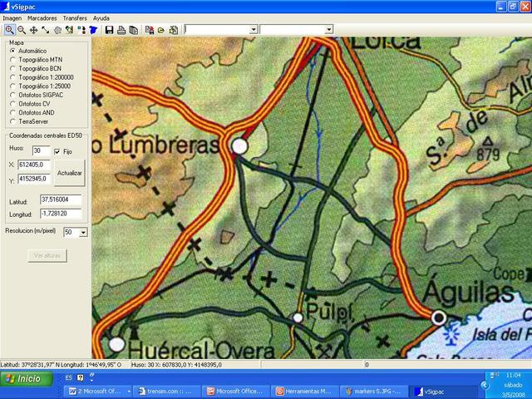Select the zoom out magnifier tool
Viewport: 532px width, 399px height.
tap(22, 29)
